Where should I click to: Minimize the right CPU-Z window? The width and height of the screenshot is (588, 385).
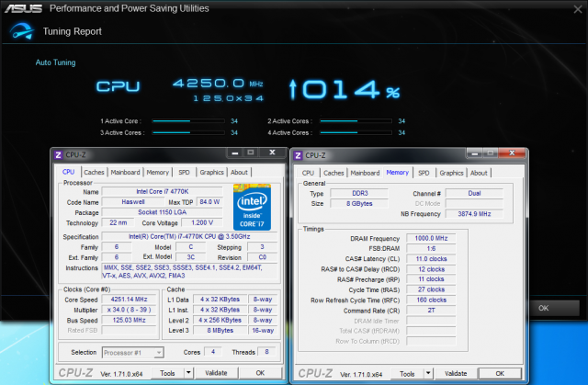pyautogui.click(x=475, y=153)
